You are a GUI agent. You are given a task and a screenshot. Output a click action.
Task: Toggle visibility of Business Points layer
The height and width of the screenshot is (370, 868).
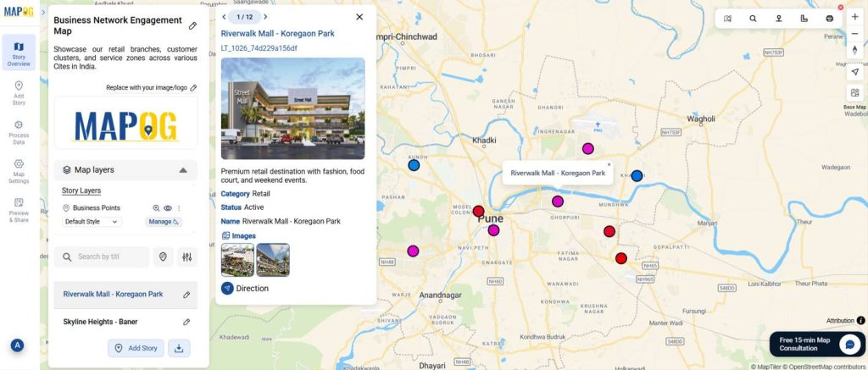point(168,208)
